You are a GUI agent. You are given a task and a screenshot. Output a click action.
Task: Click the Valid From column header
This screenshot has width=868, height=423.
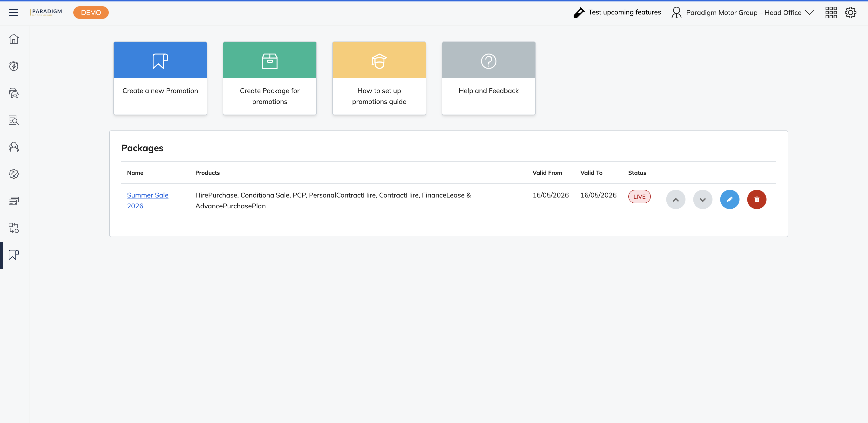click(x=547, y=173)
